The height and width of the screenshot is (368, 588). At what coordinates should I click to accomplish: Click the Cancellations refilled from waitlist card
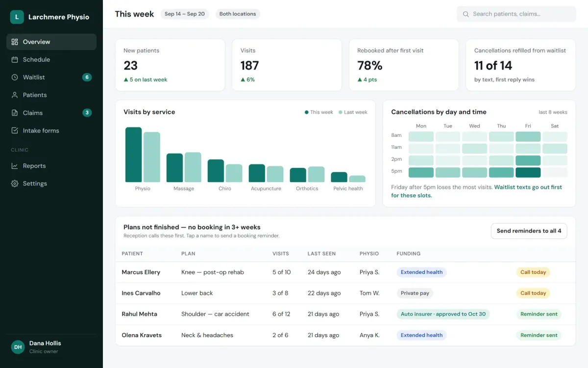coord(520,65)
